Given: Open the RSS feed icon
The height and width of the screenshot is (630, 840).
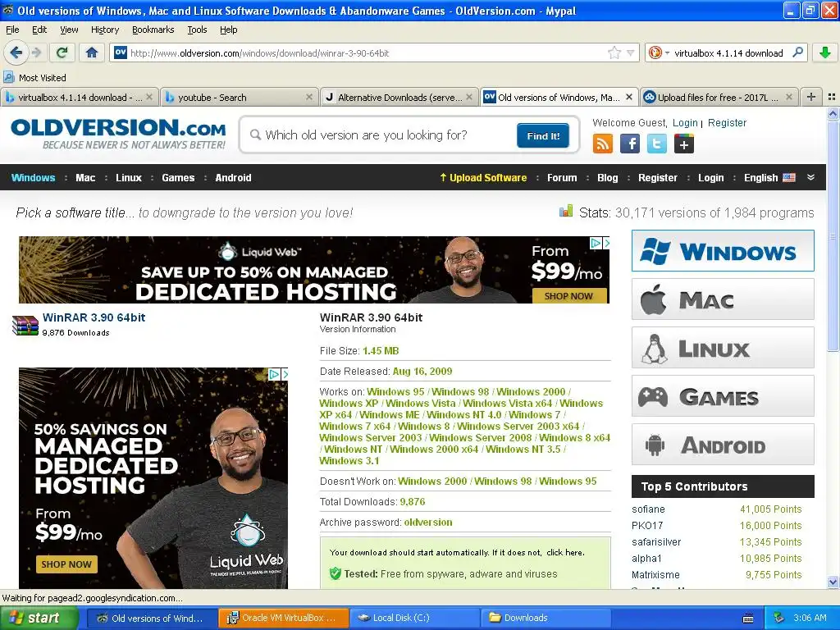Looking at the screenshot, I should (x=603, y=144).
